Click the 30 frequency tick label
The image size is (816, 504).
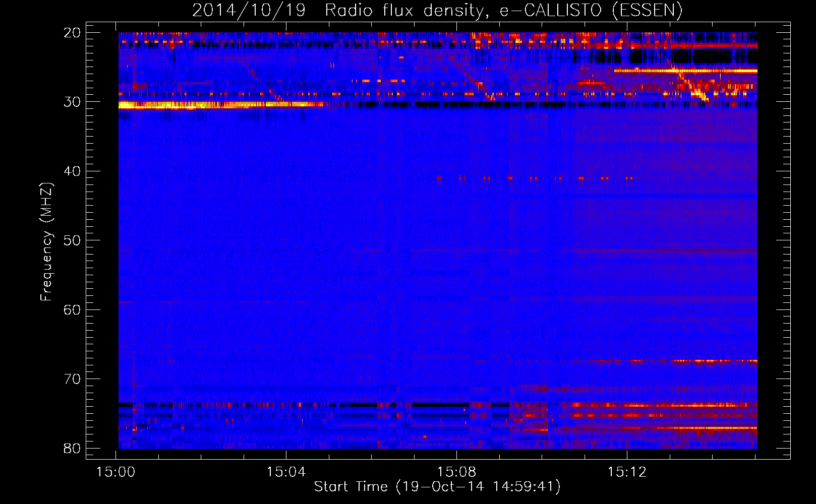click(72, 102)
